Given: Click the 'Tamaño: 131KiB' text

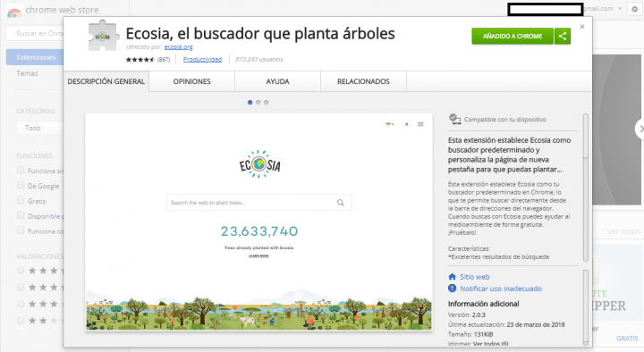Looking at the screenshot, I should pos(470,334).
